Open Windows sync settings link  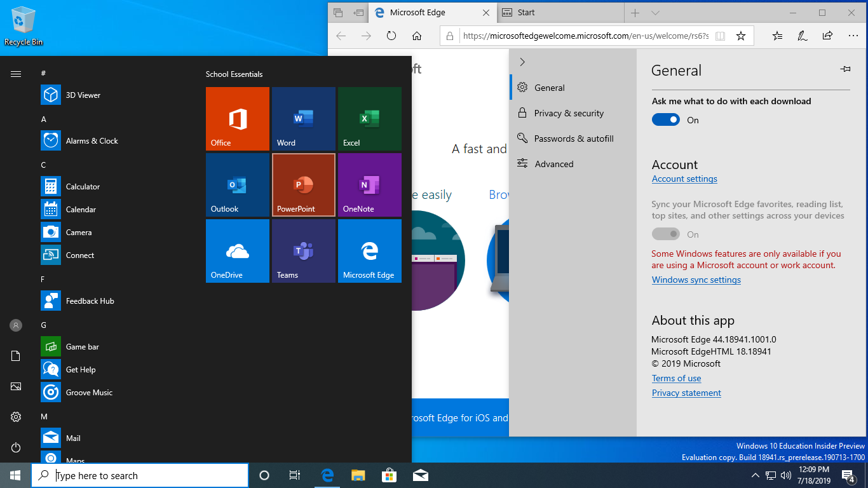tap(696, 280)
